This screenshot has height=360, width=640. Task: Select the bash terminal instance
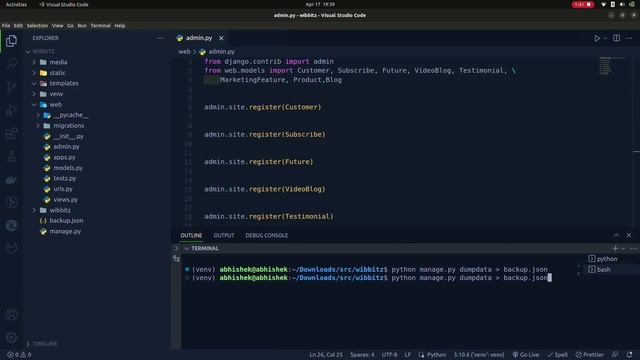point(603,269)
